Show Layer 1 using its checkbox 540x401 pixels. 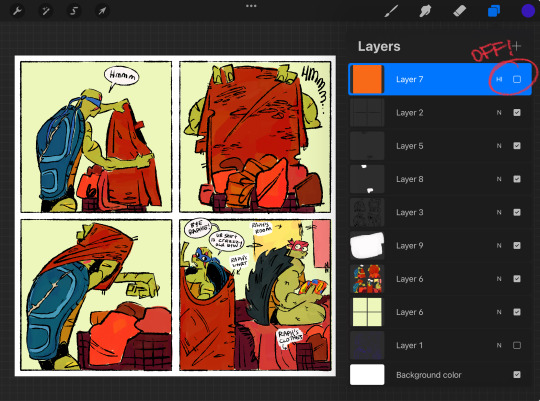point(517,345)
